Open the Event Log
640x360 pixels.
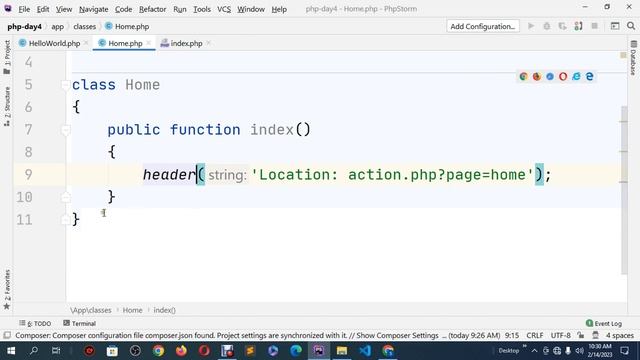(x=604, y=323)
